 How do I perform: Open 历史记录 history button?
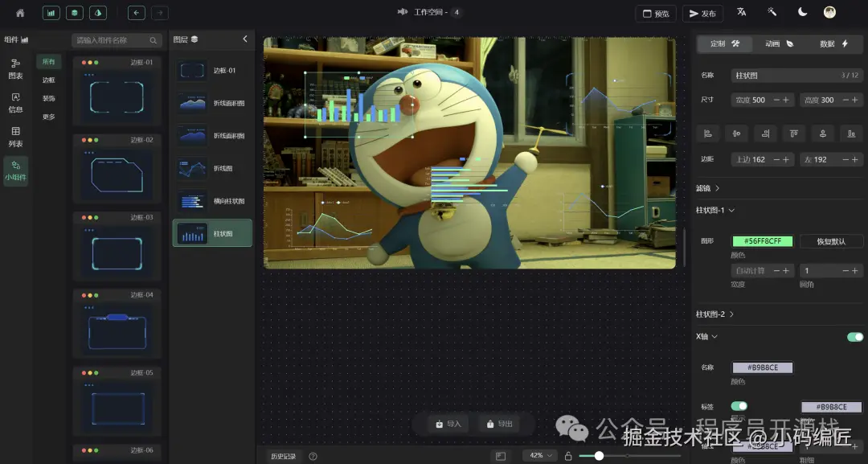point(284,456)
